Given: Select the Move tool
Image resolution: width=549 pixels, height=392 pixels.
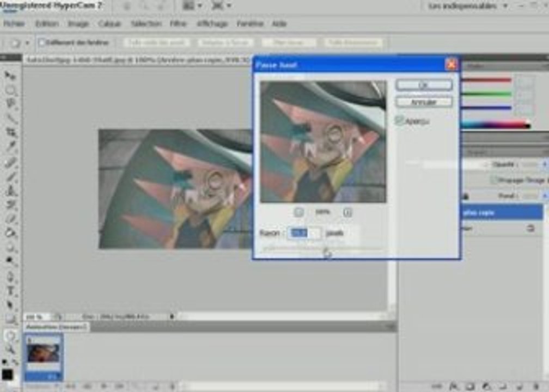Looking at the screenshot, I should pos(10,75).
